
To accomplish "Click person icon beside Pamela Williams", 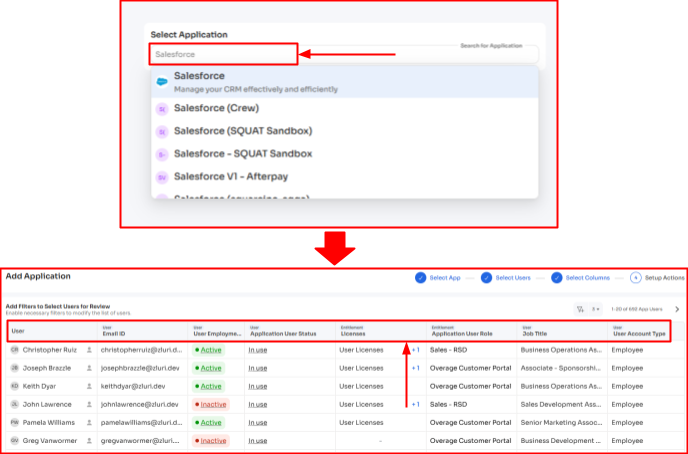I will [89, 422].
